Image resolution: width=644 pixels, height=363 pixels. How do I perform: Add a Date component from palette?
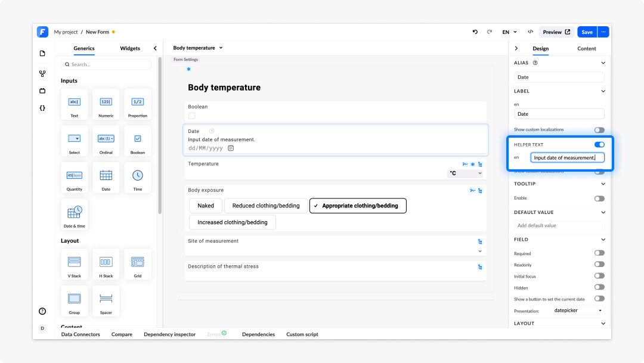click(106, 178)
